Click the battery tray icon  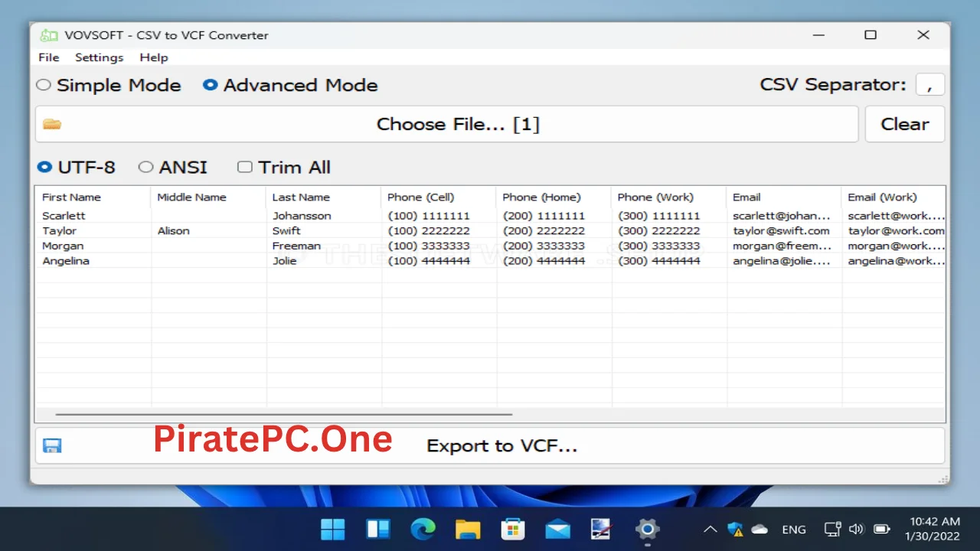[882, 529]
